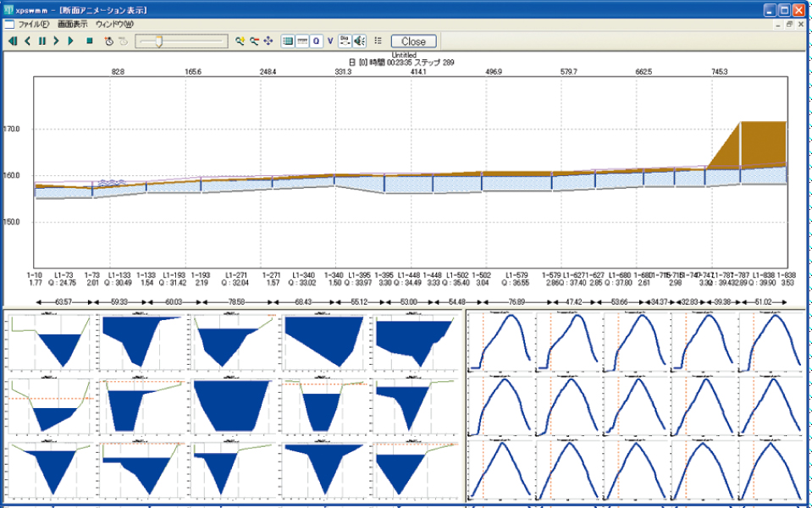Select the pan arrows tool
Image resolution: width=812 pixels, height=508 pixels.
268,41
